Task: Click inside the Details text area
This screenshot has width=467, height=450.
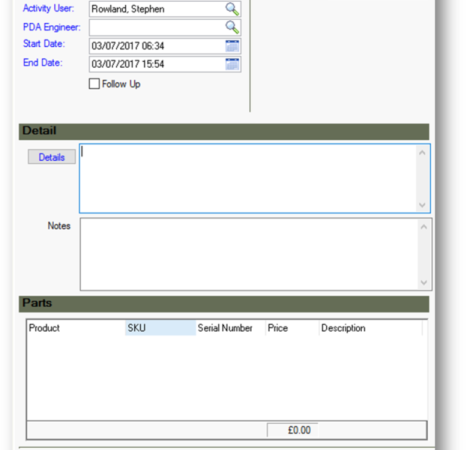Action: tap(248, 178)
